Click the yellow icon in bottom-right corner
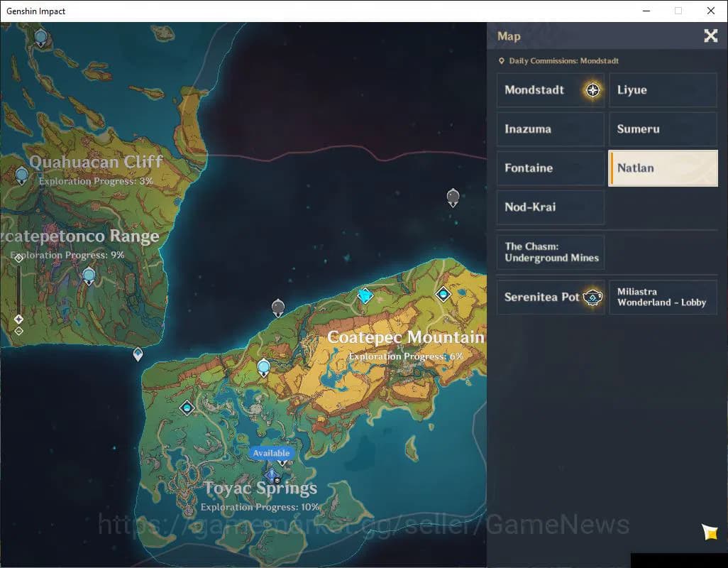Screen dimensions: 728x568 [x=710, y=532]
